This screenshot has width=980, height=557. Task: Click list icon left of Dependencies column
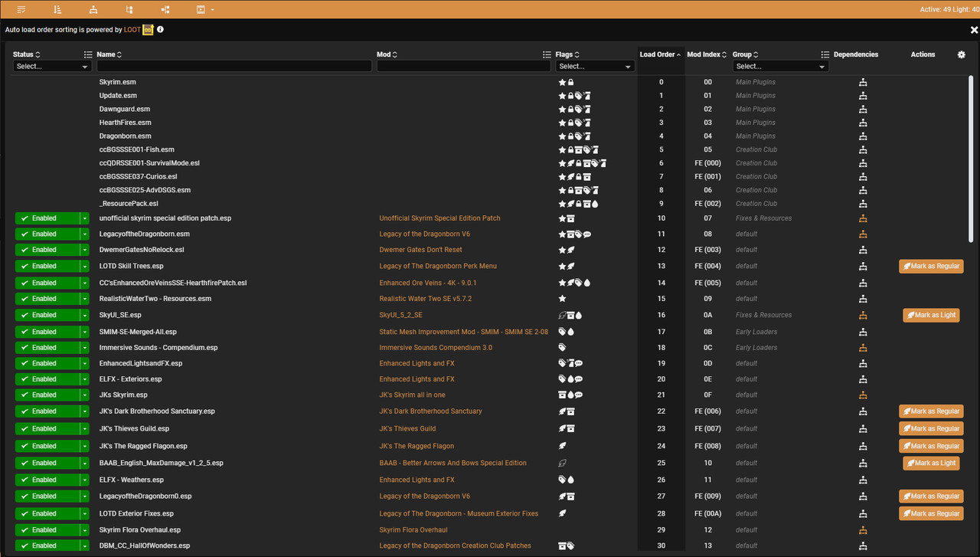pyautogui.click(x=825, y=54)
